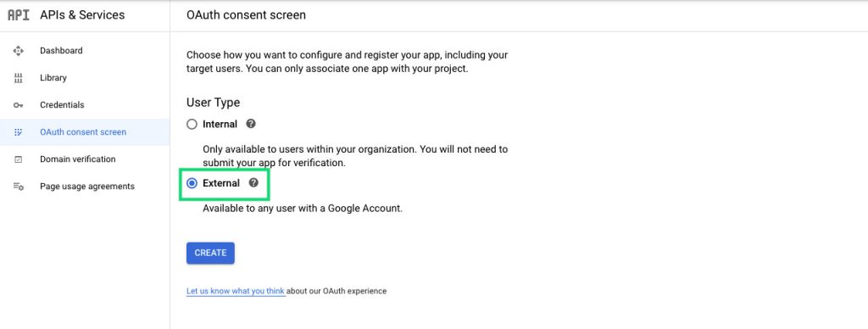Click the APIs & Services header title
This screenshot has width=868, height=329.
point(82,15)
